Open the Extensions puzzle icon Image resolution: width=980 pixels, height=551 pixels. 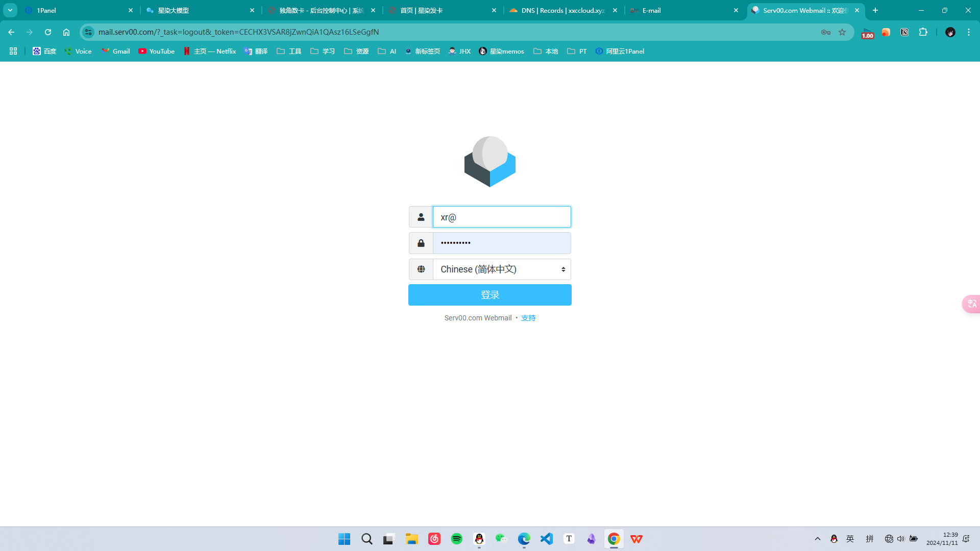pos(923,32)
